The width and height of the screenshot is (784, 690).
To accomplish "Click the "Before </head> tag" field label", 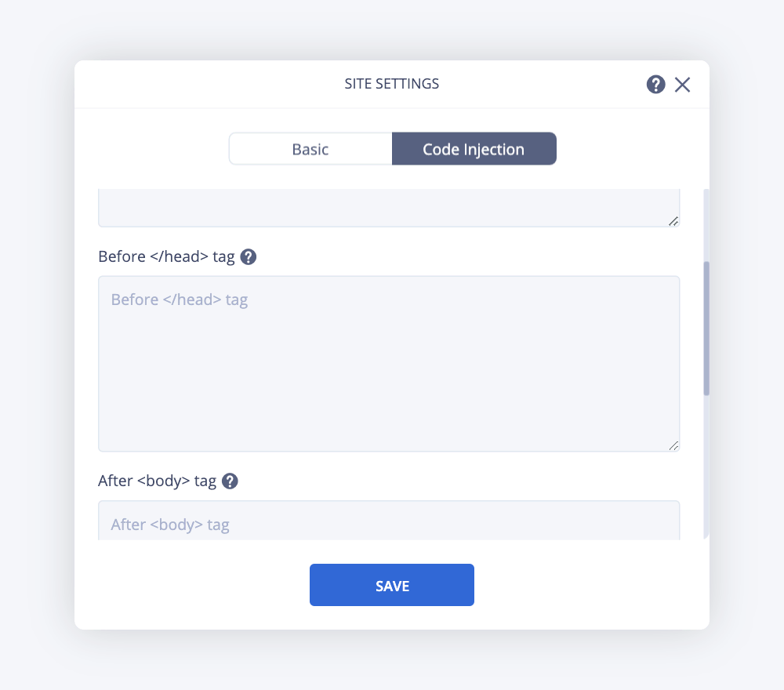I will point(167,256).
